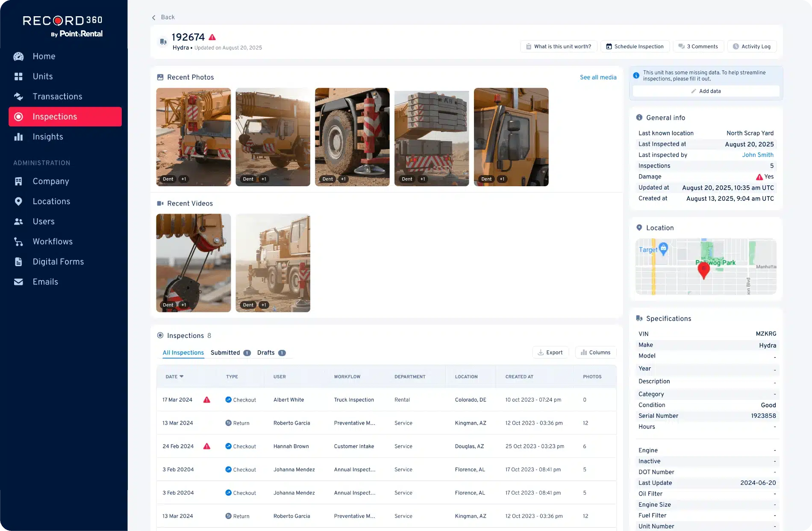Image resolution: width=812 pixels, height=531 pixels.
Task: Open the See all media link
Action: 598,77
